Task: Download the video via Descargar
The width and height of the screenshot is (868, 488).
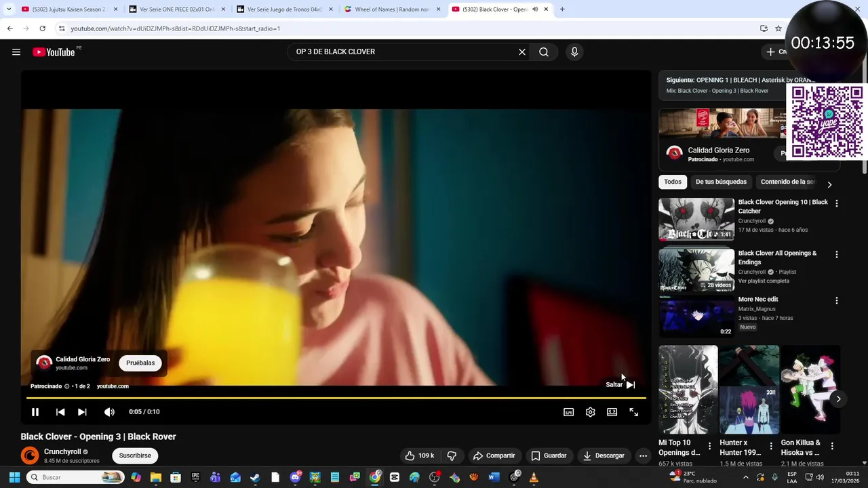Action: coord(604,455)
